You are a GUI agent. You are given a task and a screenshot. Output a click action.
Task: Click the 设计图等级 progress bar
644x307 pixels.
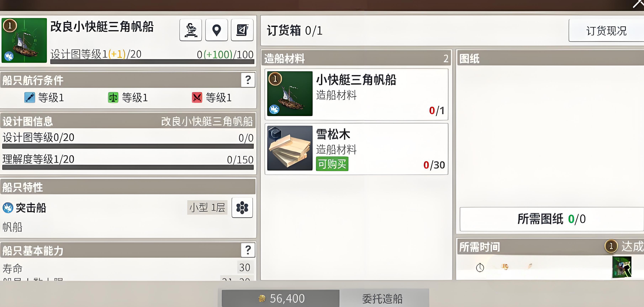(x=128, y=146)
